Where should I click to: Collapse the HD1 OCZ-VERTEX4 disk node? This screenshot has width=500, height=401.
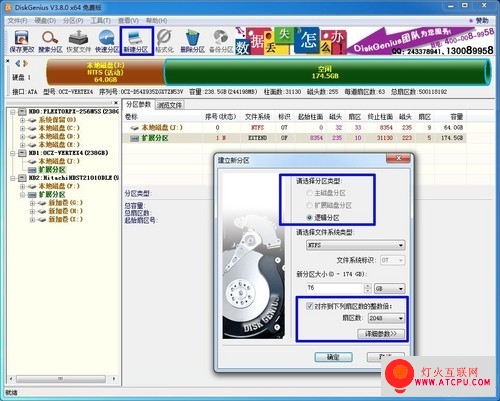pos(13,153)
